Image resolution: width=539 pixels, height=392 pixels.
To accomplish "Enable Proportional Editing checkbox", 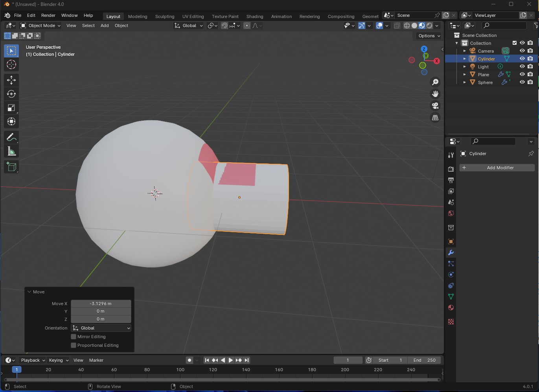I will (74, 345).
